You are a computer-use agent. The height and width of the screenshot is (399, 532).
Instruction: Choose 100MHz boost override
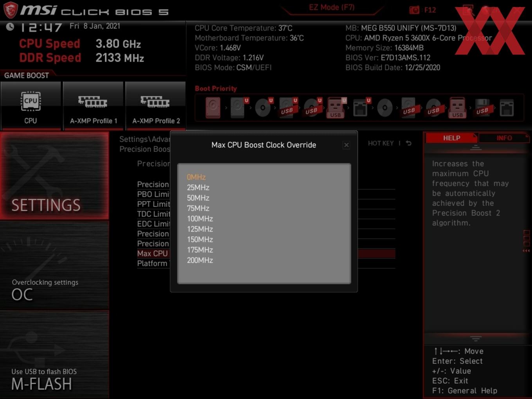(200, 219)
